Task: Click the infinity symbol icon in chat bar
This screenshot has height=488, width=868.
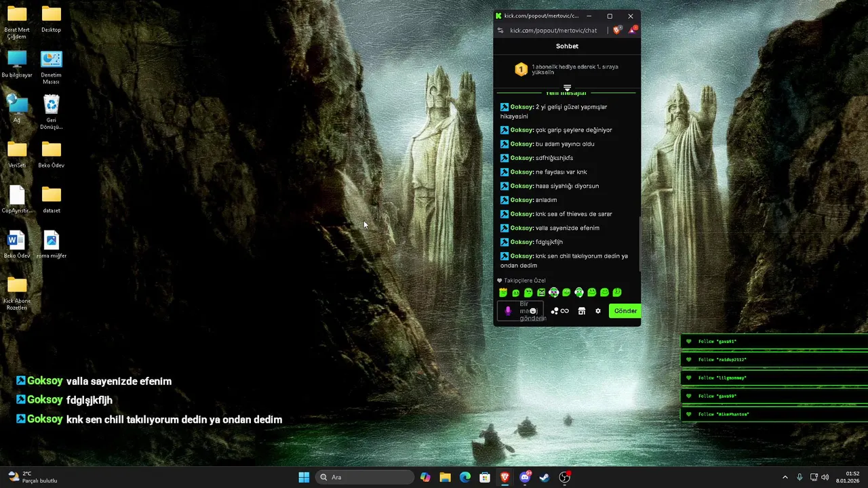Action: click(565, 311)
